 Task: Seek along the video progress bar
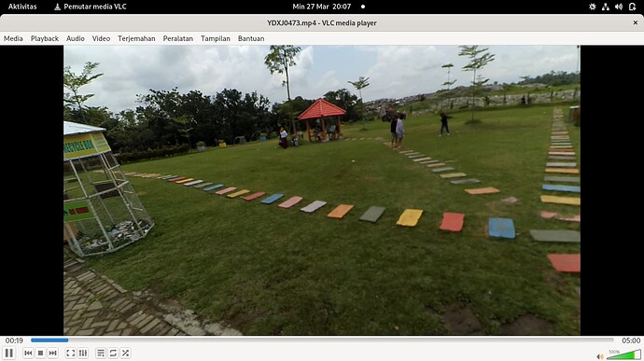322,340
